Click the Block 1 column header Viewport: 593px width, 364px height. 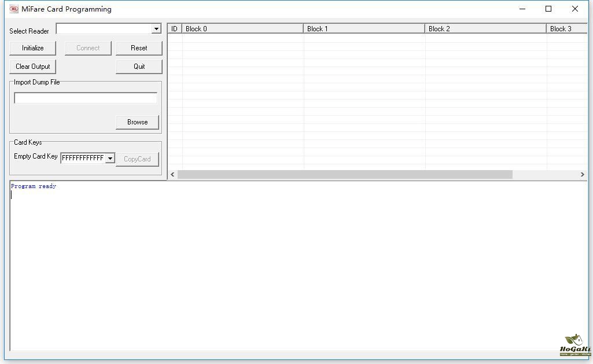click(364, 29)
